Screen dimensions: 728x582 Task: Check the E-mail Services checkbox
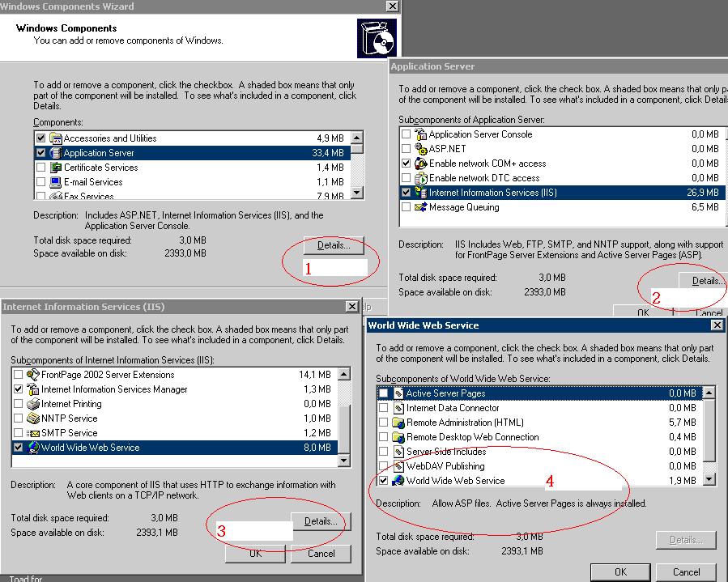click(x=40, y=182)
